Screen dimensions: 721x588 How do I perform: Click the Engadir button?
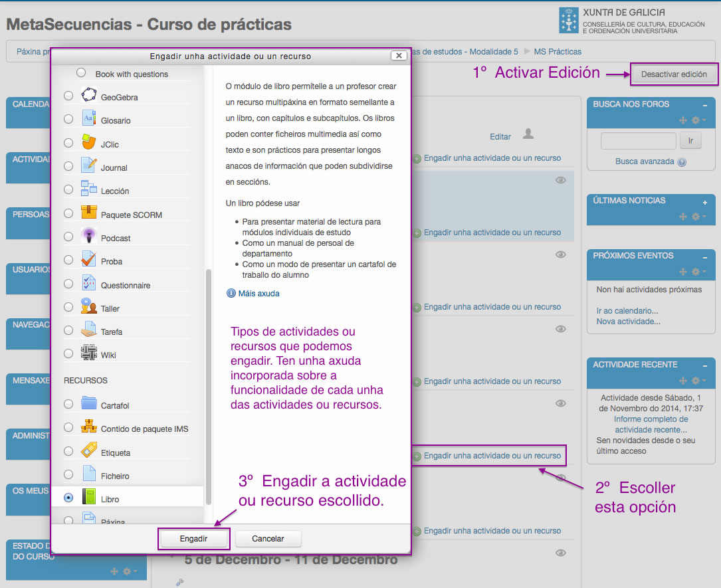pyautogui.click(x=193, y=539)
